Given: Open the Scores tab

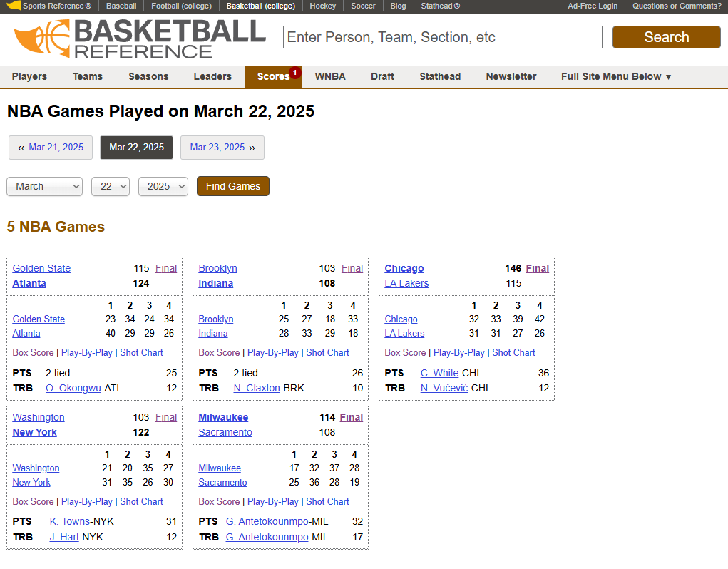Looking at the screenshot, I should pos(273,76).
